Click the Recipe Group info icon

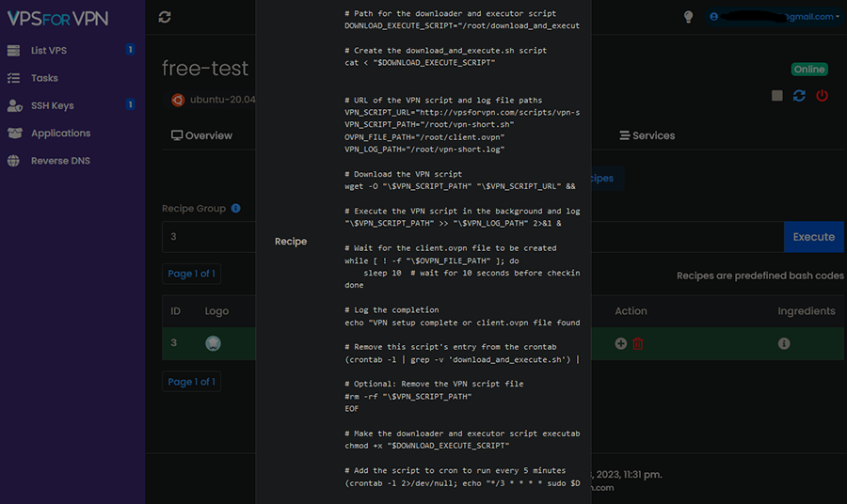(x=236, y=209)
